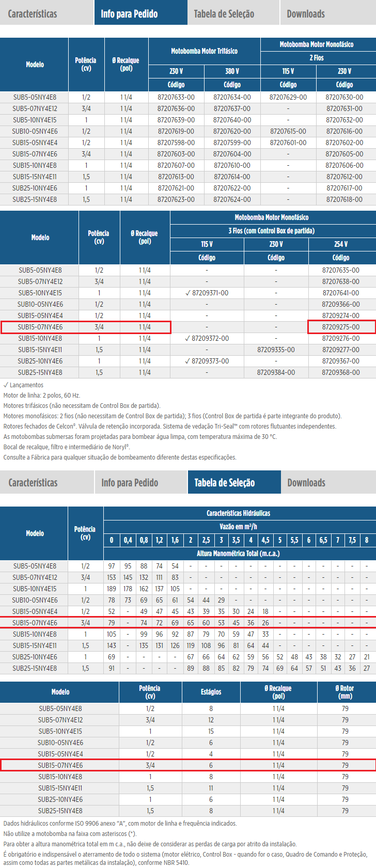Screen dimensions: 376x868
Task: Click the Ø Rotor (mm) column header
Action: tap(344, 692)
